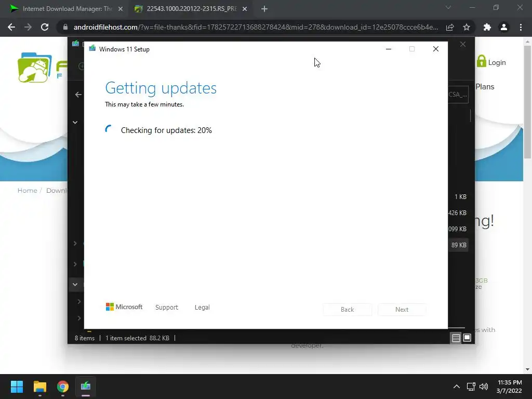Expand the second collapsed tree node in Explorer
Viewport: 532px width, 399px height.
(x=75, y=264)
